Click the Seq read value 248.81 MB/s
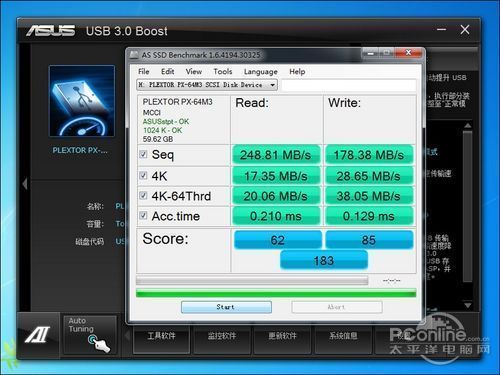The image size is (500, 375). 276,155
